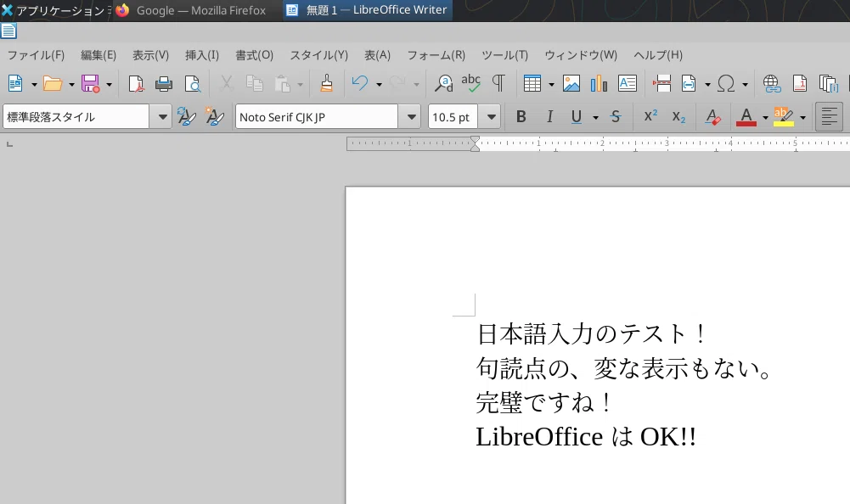Click the New document icon

click(16, 83)
